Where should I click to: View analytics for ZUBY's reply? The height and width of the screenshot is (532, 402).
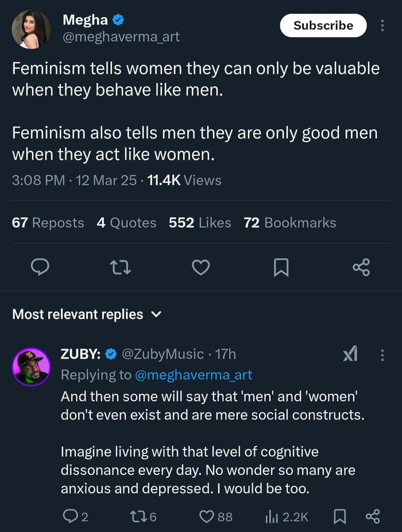[x=287, y=517]
